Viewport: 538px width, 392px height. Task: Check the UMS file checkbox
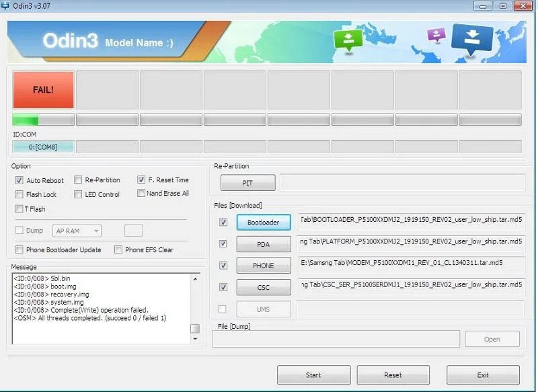click(x=223, y=309)
